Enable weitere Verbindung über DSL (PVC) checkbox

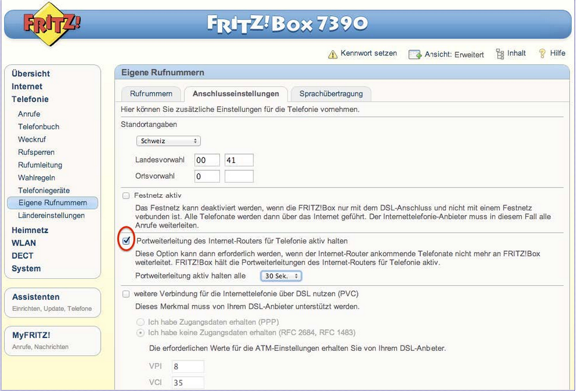point(126,294)
